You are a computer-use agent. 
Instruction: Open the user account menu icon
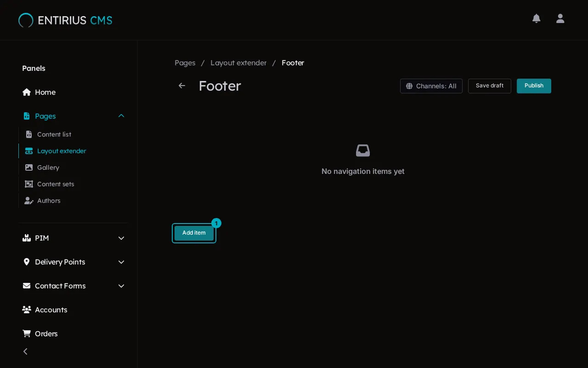pyautogui.click(x=560, y=18)
